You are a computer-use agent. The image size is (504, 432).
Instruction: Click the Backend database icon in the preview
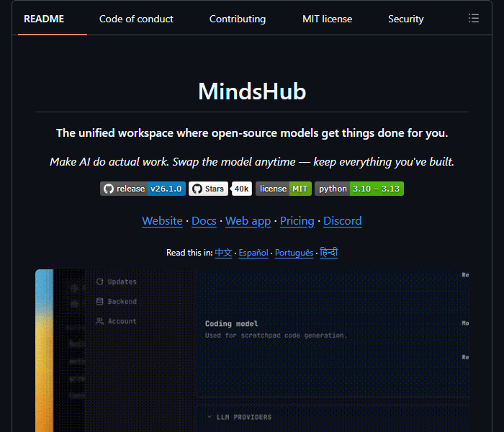(99, 302)
